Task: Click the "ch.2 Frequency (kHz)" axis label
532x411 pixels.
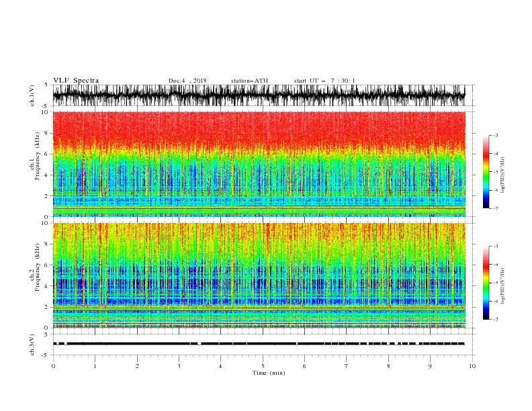Action: pyautogui.click(x=35, y=267)
